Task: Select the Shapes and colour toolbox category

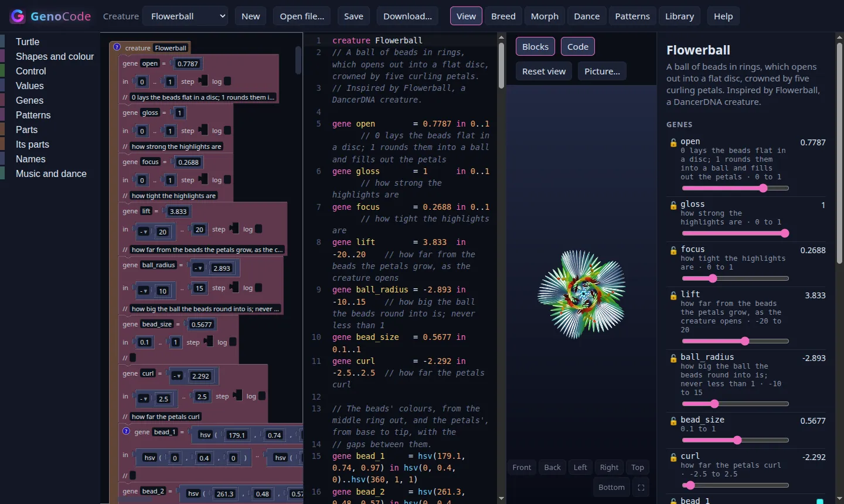Action: tap(55, 56)
